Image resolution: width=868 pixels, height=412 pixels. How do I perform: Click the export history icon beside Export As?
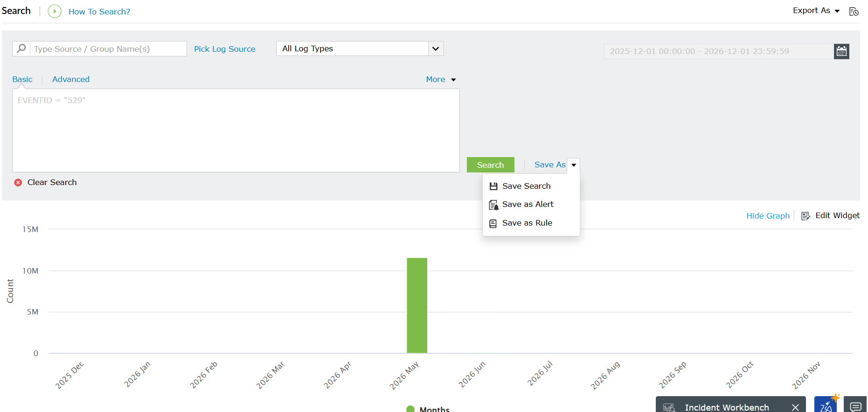point(854,12)
